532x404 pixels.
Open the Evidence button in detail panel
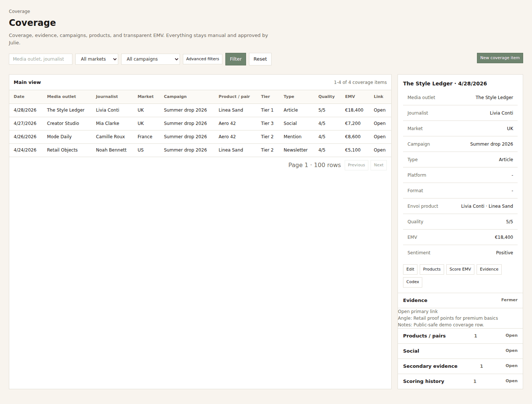[x=489, y=269]
